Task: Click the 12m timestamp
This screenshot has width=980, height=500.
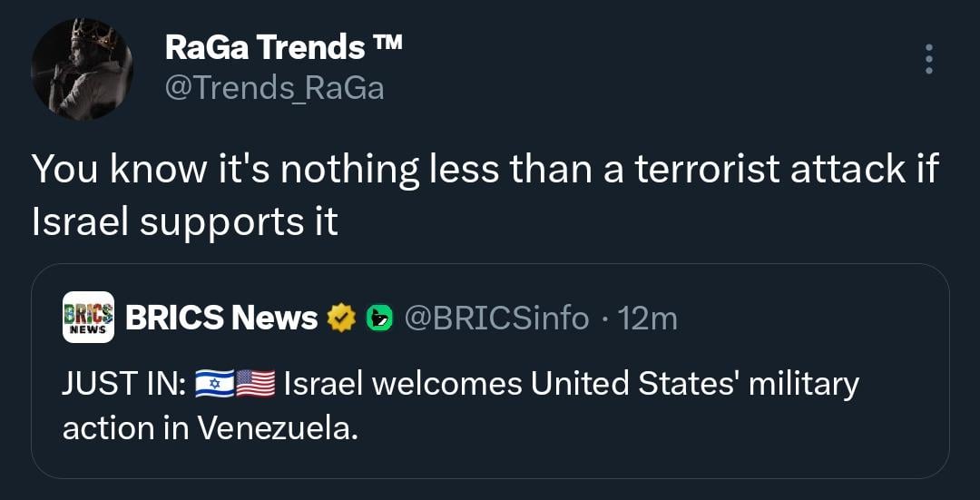Action: 647,318
